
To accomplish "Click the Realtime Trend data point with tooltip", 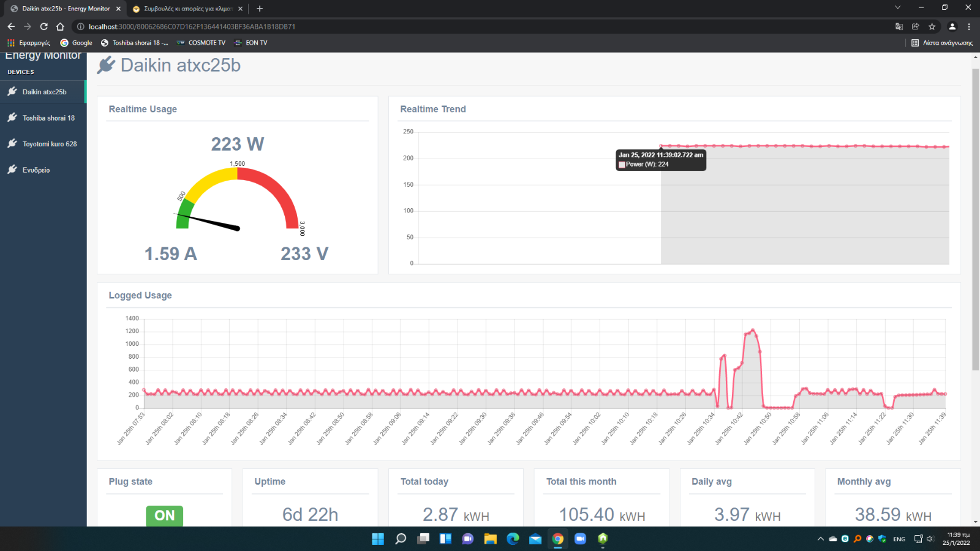I will pos(661,146).
